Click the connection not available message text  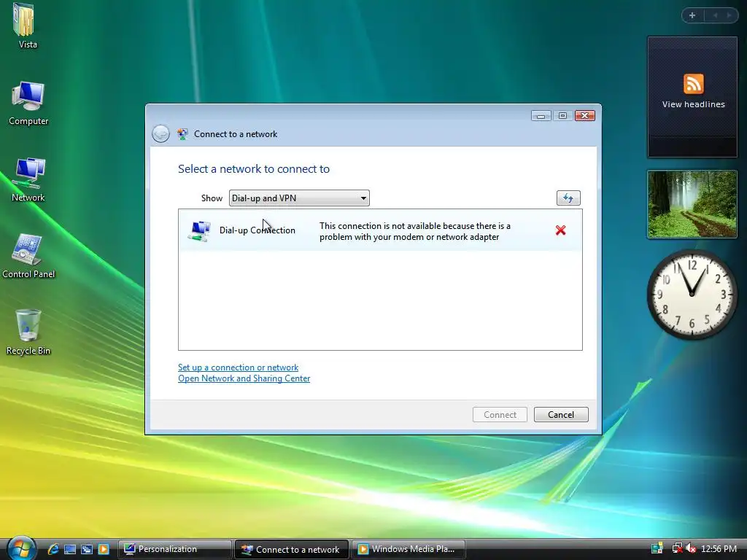coord(414,231)
